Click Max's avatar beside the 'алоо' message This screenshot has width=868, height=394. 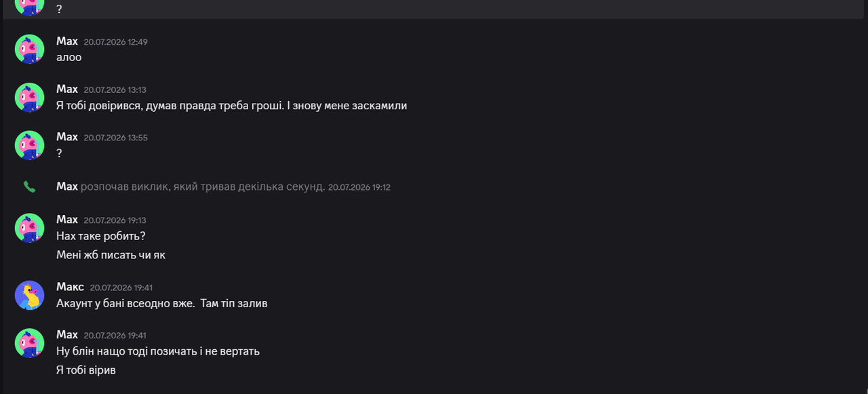[29, 50]
